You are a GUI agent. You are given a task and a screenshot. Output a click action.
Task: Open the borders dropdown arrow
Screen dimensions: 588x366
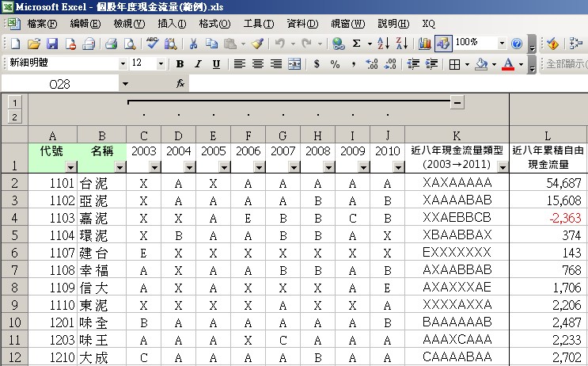click(x=467, y=64)
